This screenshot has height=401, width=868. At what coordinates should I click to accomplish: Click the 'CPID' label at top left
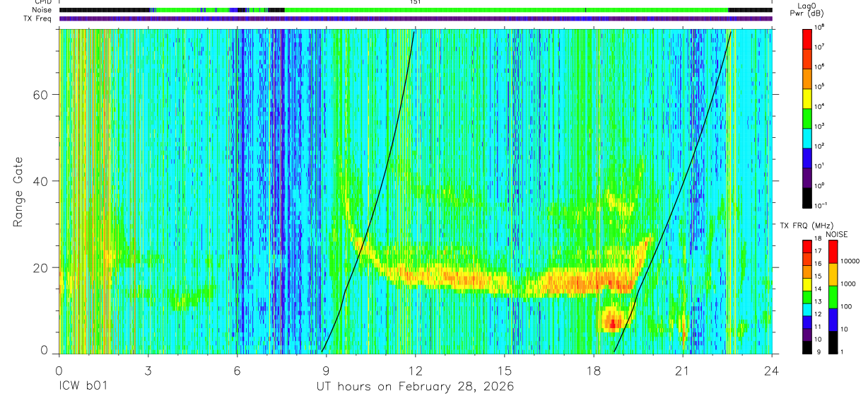pyautogui.click(x=42, y=2)
